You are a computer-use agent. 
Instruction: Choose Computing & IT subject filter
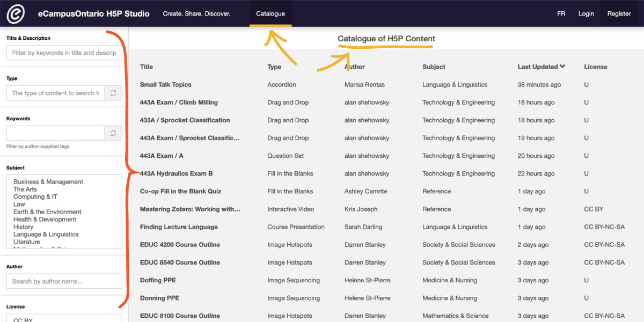pyautogui.click(x=35, y=197)
